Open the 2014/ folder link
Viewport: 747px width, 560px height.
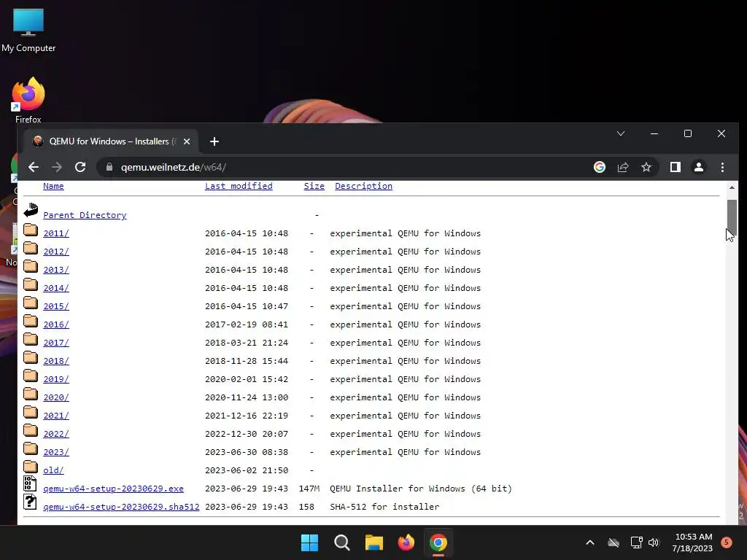coord(56,288)
